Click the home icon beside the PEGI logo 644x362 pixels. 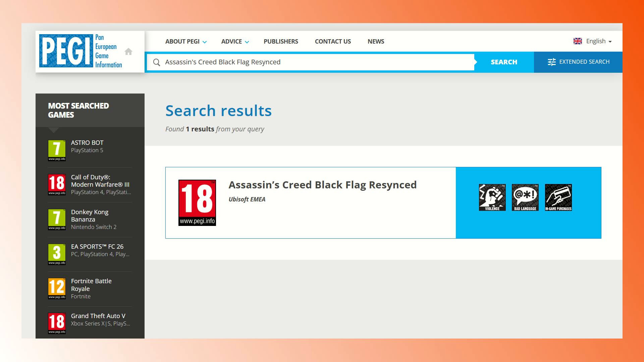tap(128, 52)
